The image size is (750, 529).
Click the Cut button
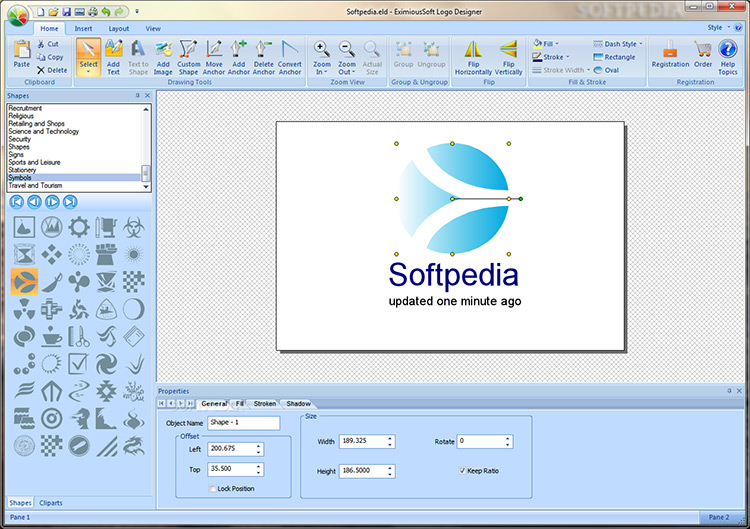coord(48,44)
